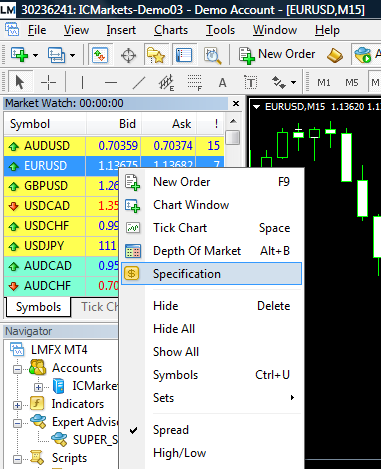Open the Strategy Tester magnifier icon
This screenshot has width=381, height=469.
(x=212, y=55)
